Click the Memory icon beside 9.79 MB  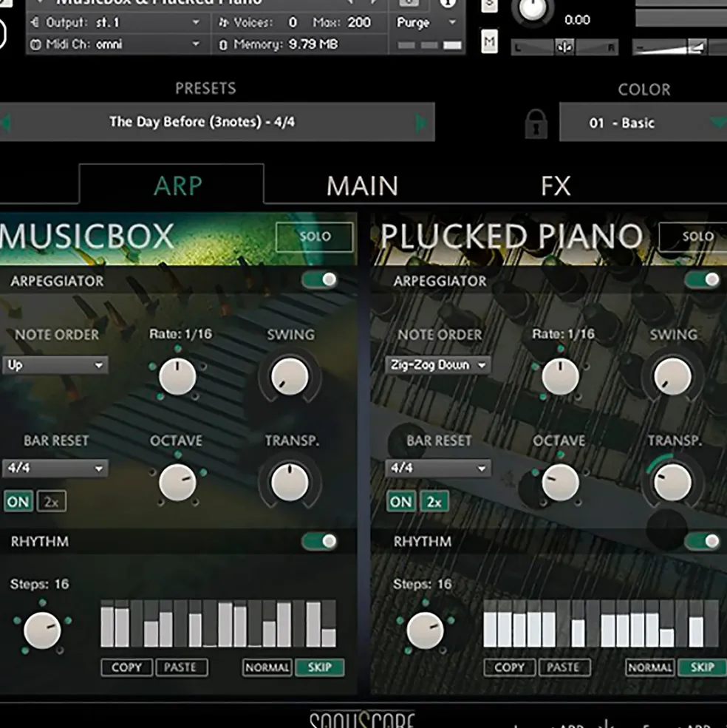pos(223,44)
